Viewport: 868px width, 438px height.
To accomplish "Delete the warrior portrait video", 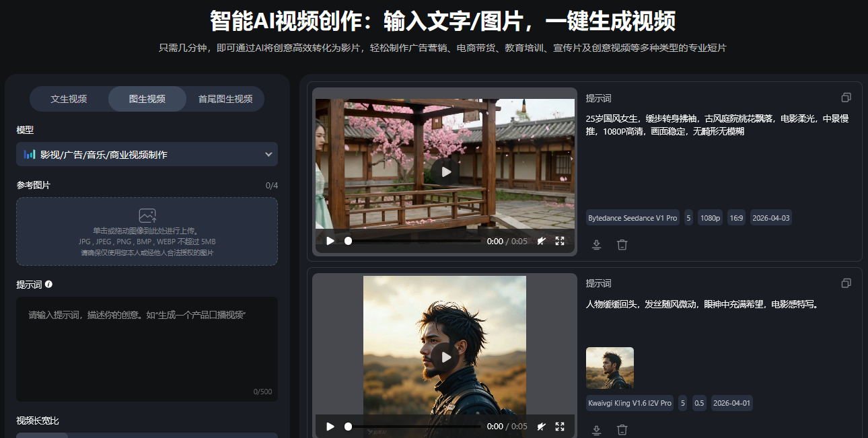I will [622, 430].
